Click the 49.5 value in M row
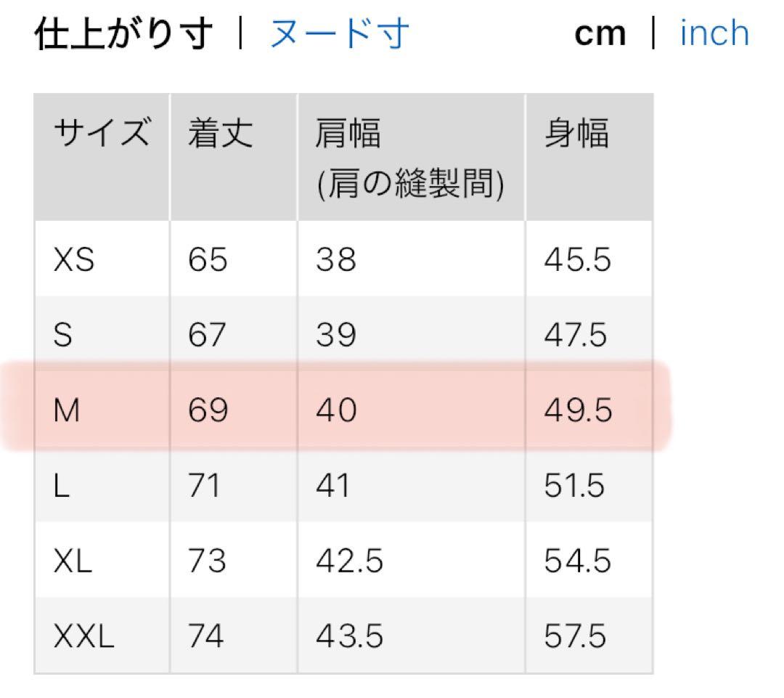 (577, 410)
